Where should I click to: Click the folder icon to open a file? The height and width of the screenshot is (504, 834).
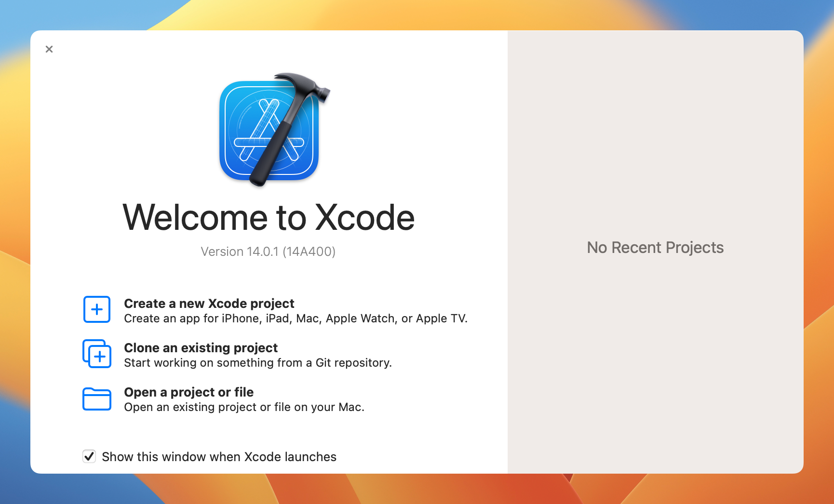click(x=97, y=398)
